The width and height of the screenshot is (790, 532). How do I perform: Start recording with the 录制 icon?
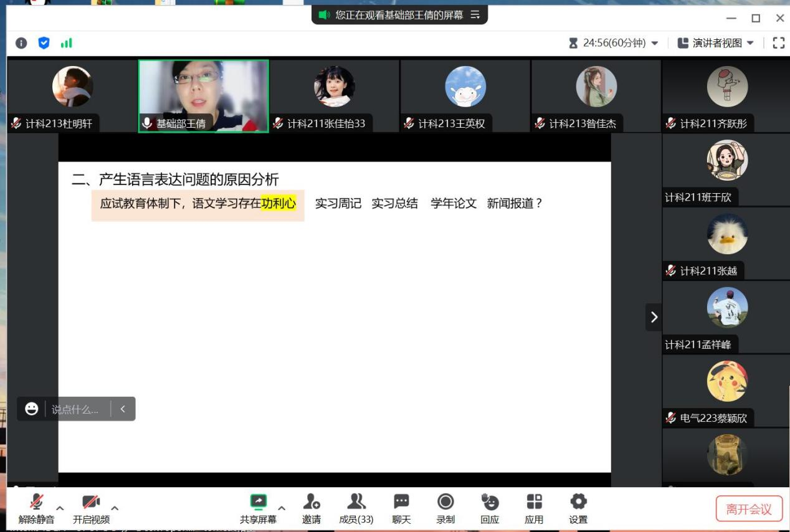tap(445, 502)
